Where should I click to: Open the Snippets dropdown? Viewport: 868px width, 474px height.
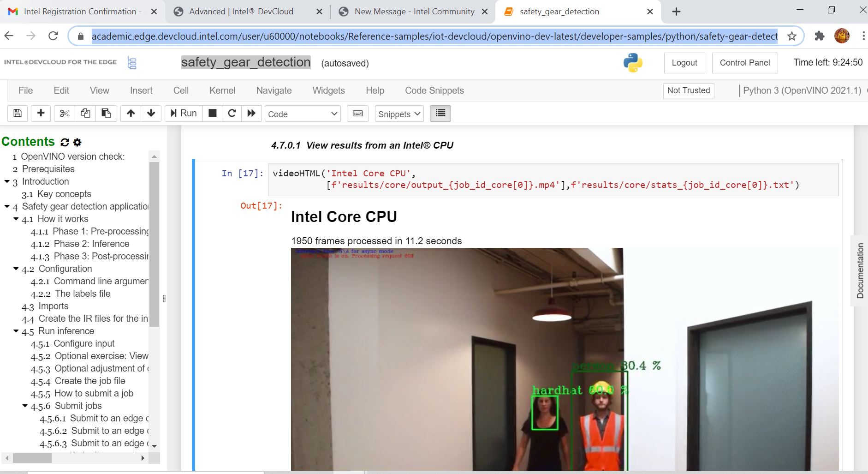(398, 114)
